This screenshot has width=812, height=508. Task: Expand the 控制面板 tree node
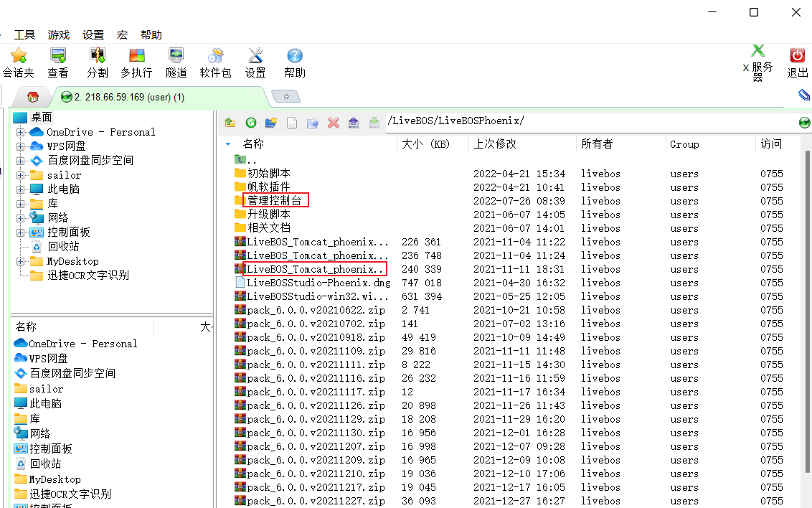coord(20,232)
